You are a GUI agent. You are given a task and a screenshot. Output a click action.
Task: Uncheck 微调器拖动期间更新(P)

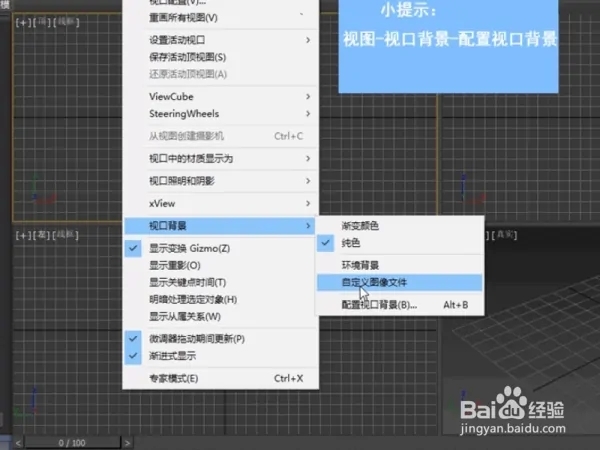[220, 339]
